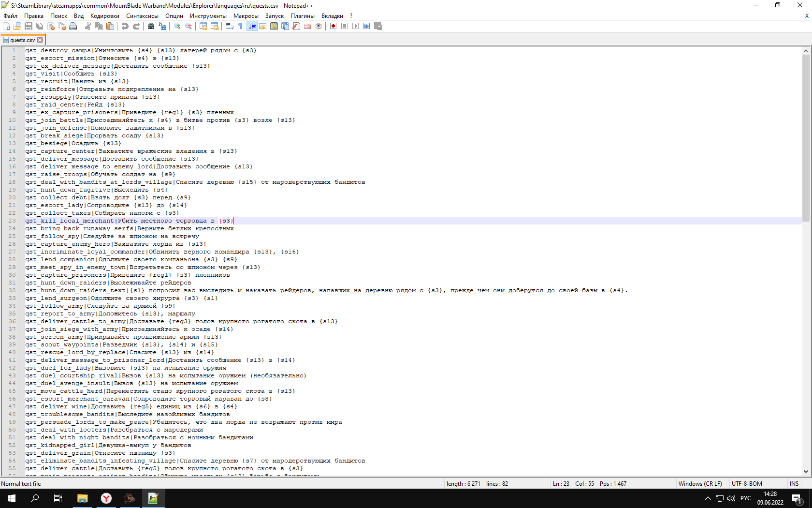Open Find with binoculars icon
812x508 pixels.
[151, 26]
